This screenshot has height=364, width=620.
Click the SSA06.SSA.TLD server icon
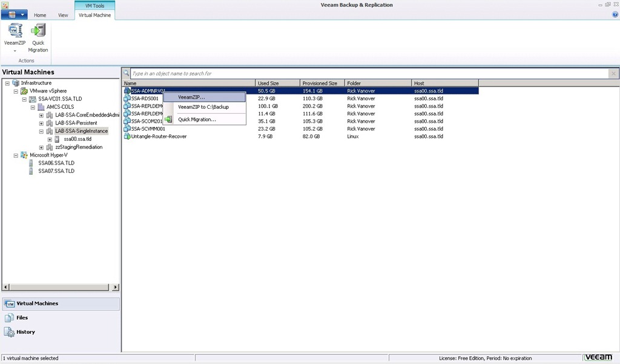[x=31, y=163]
